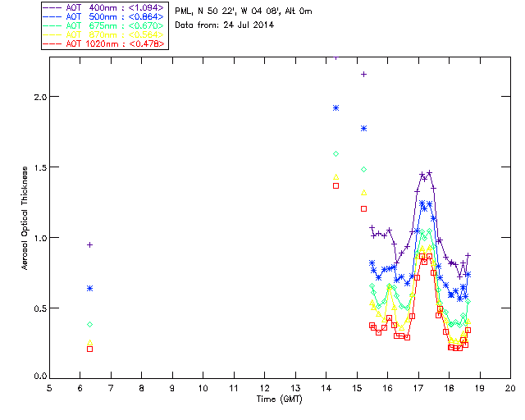Viewport: 525px width, 420px height.
Task: Click the 1.0 y-axis tick label
Action: (x=40, y=238)
